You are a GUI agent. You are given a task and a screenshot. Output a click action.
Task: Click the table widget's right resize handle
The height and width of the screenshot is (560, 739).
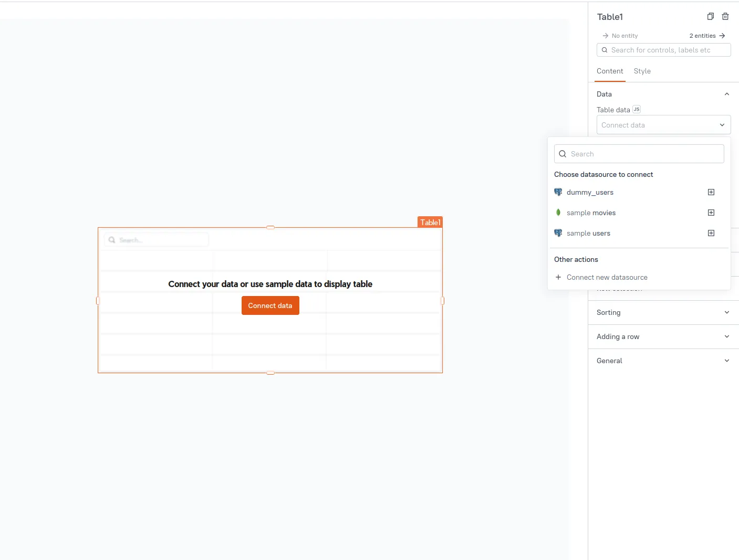click(442, 301)
